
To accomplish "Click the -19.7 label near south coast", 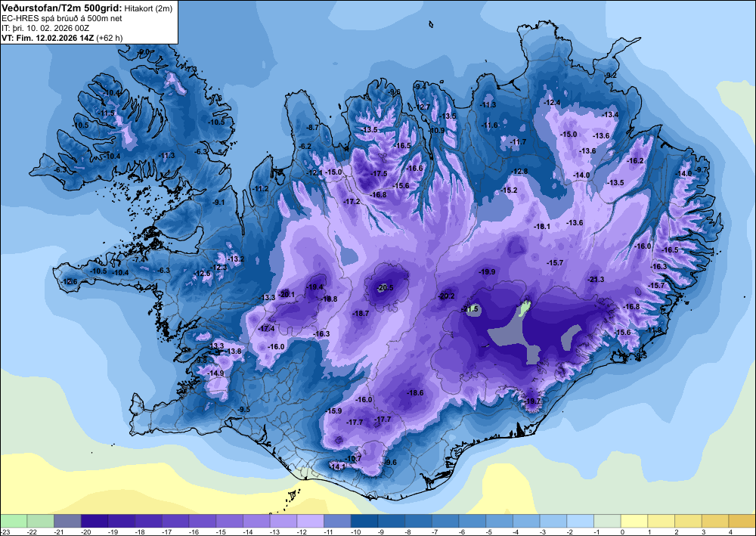I will pos(533,401).
